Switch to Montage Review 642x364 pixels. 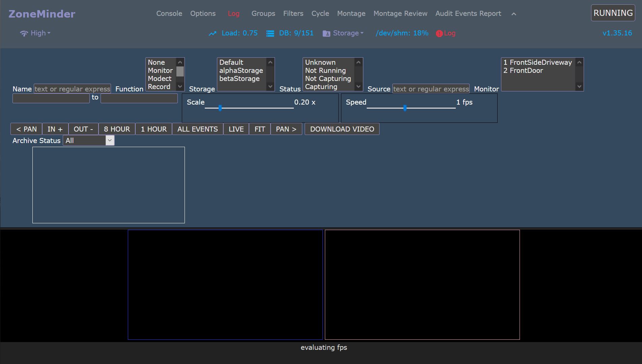(400, 13)
